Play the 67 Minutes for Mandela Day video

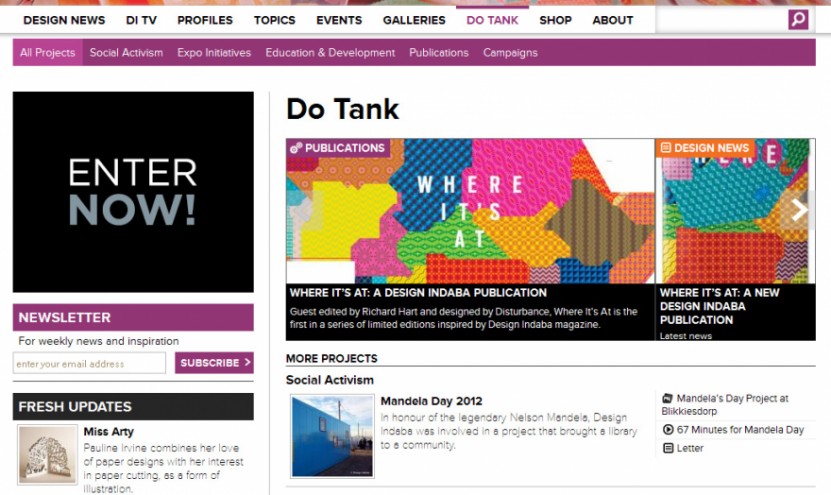point(668,429)
